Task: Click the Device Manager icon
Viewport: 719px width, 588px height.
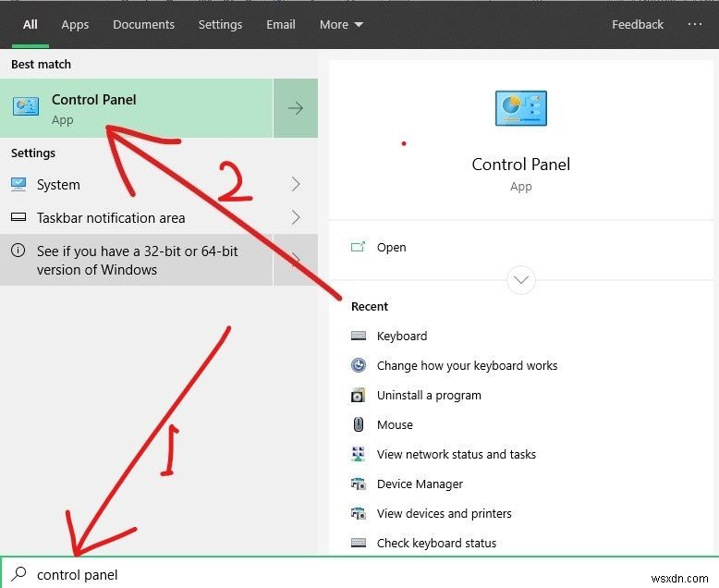Action: 359,484
